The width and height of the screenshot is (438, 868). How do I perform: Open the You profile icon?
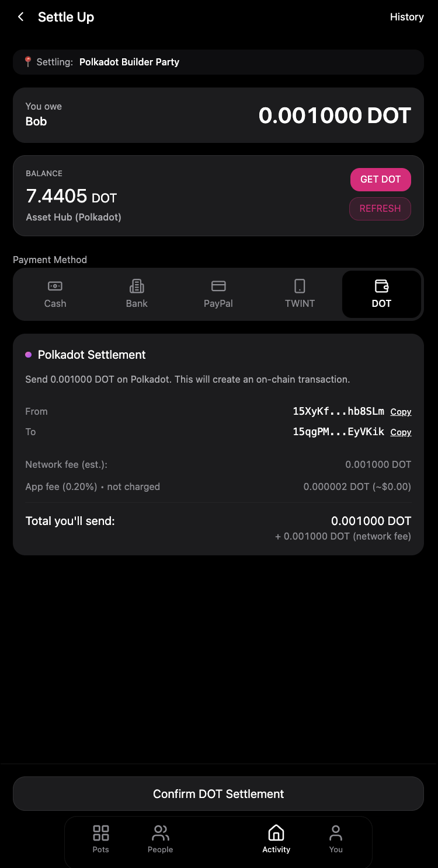[x=336, y=839]
